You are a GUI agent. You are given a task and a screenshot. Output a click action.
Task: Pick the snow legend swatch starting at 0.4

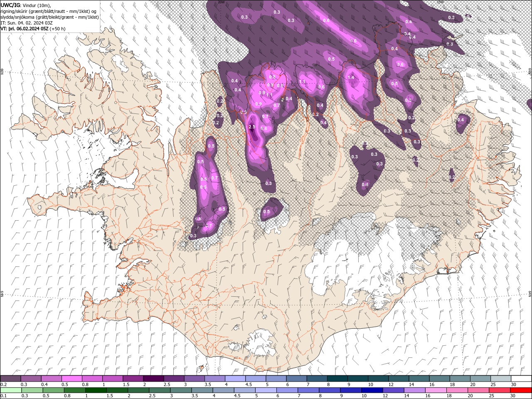[x=51, y=379]
